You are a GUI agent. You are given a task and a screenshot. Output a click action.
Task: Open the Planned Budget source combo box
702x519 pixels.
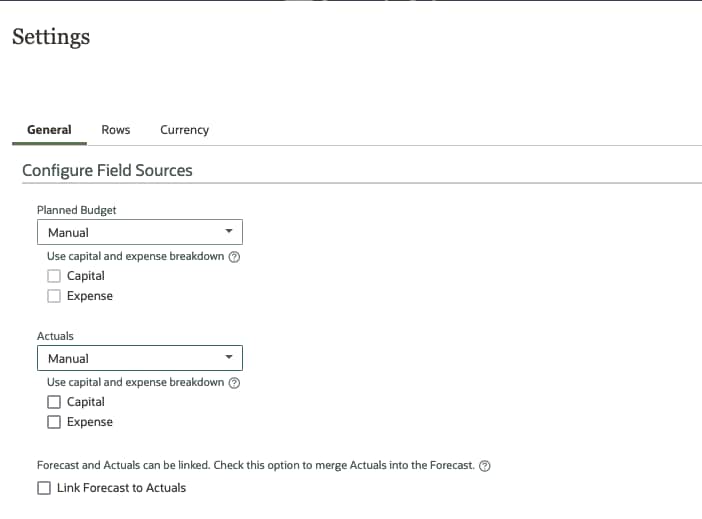139,232
